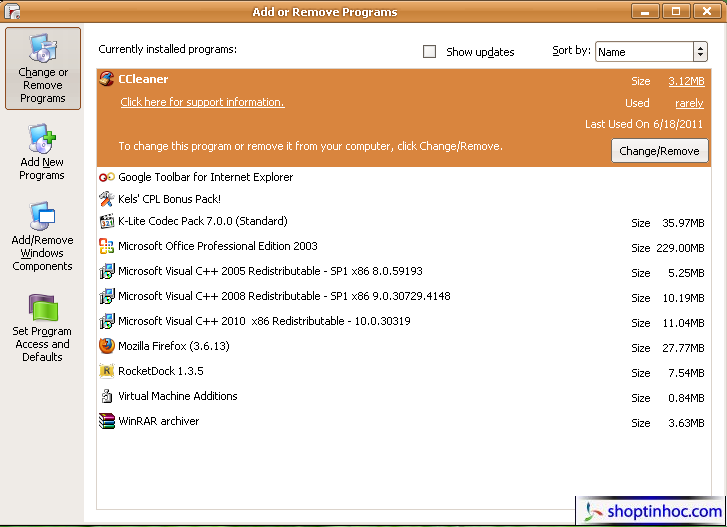Click the rarely used link
The image size is (727, 527).
pyautogui.click(x=689, y=103)
